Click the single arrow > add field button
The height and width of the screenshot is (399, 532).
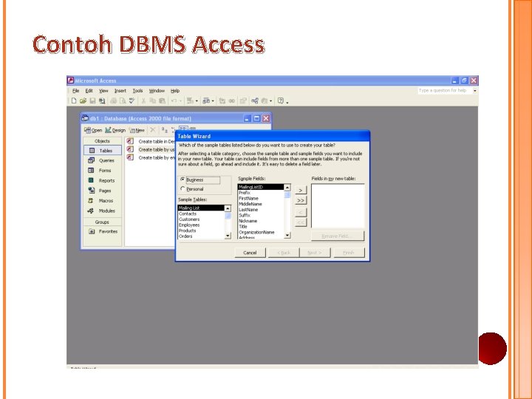point(301,190)
